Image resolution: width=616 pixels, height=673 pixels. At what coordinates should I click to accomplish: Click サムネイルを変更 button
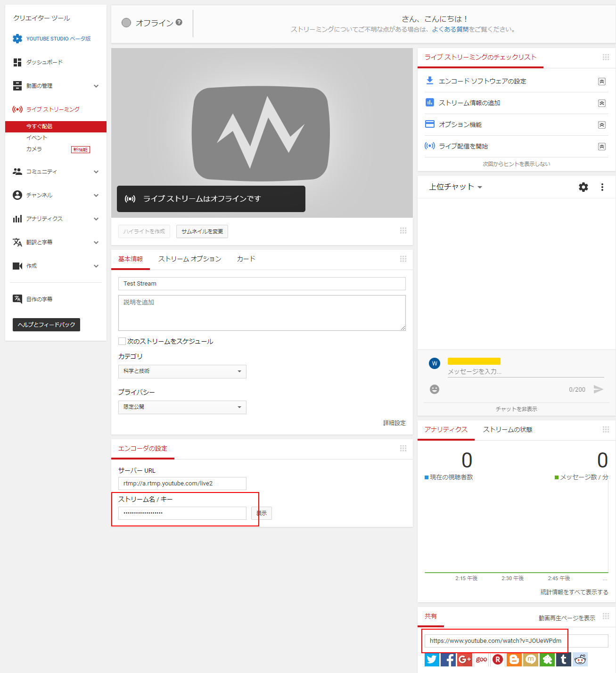[x=202, y=231]
